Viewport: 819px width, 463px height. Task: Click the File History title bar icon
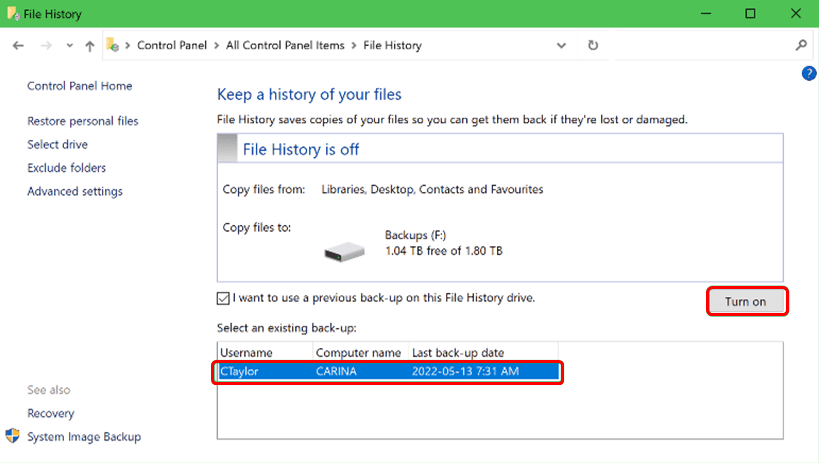[11, 14]
